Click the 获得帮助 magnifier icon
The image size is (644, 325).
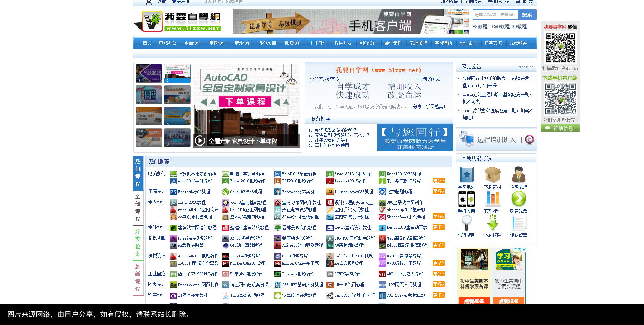[x=467, y=223]
